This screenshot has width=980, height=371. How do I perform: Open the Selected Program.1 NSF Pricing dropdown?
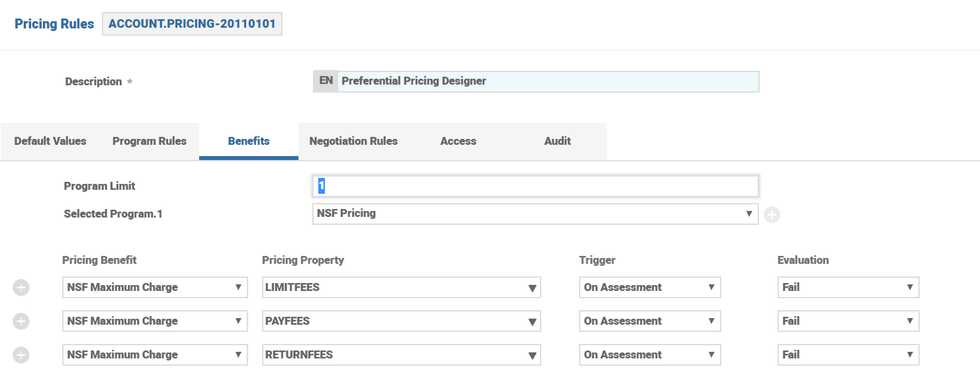point(535,214)
